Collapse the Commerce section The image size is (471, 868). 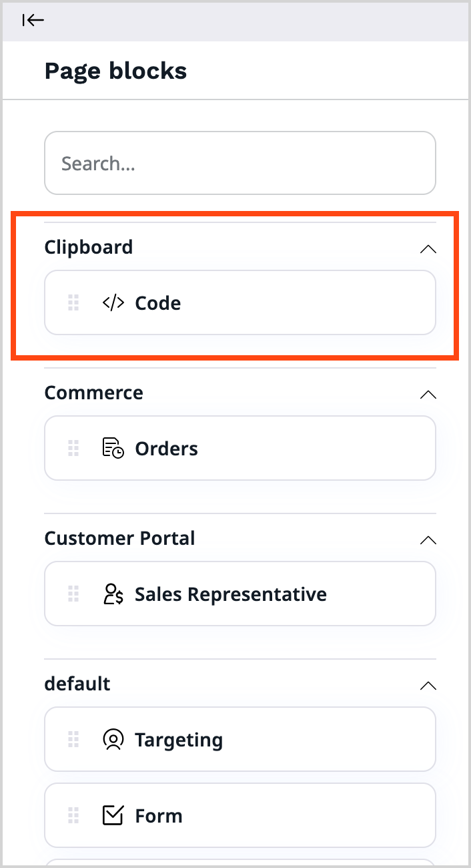(x=428, y=394)
